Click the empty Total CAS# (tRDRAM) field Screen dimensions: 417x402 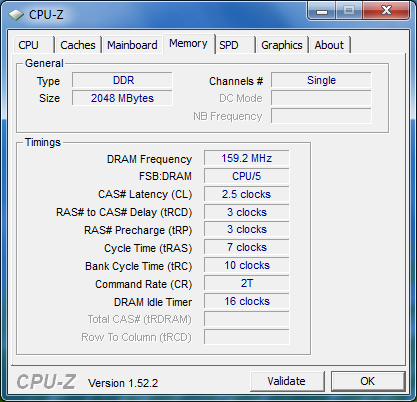coord(247,319)
